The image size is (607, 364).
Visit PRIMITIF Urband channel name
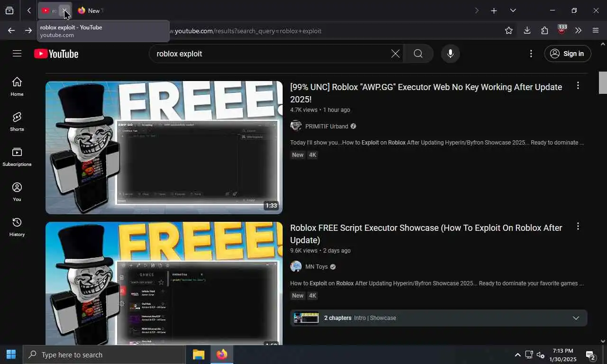[x=327, y=127]
